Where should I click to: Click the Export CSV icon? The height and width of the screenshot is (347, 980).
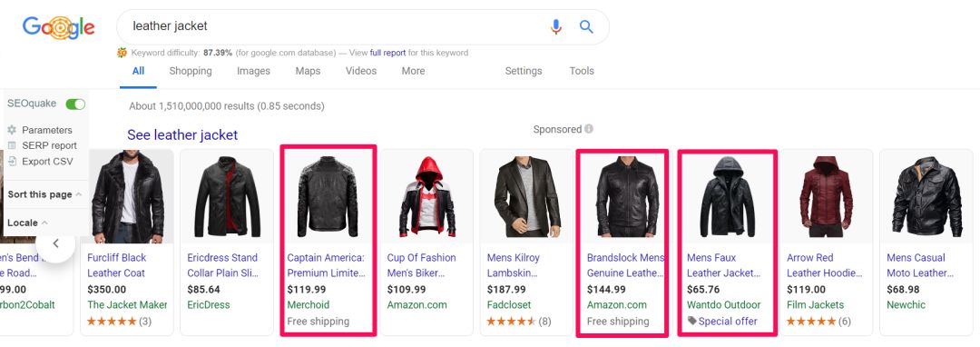12,162
